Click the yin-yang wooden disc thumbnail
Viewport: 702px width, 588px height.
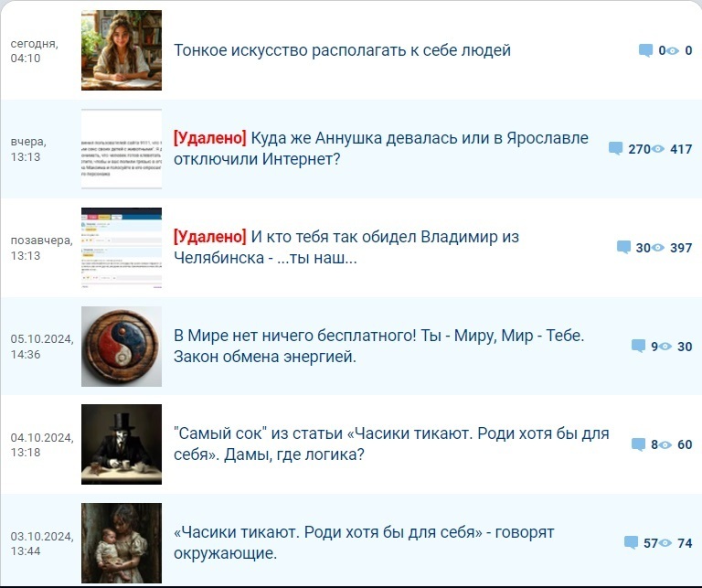pyautogui.click(x=122, y=347)
